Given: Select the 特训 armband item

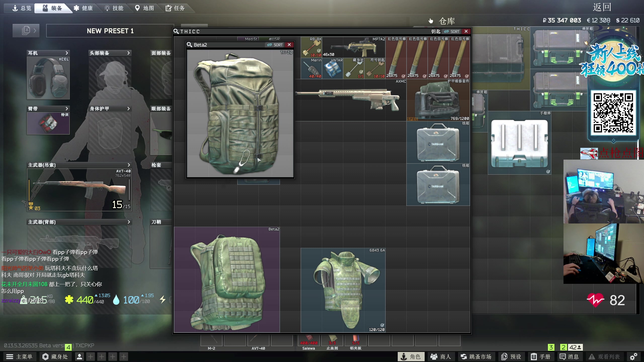Looking at the screenshot, I should tap(48, 123).
